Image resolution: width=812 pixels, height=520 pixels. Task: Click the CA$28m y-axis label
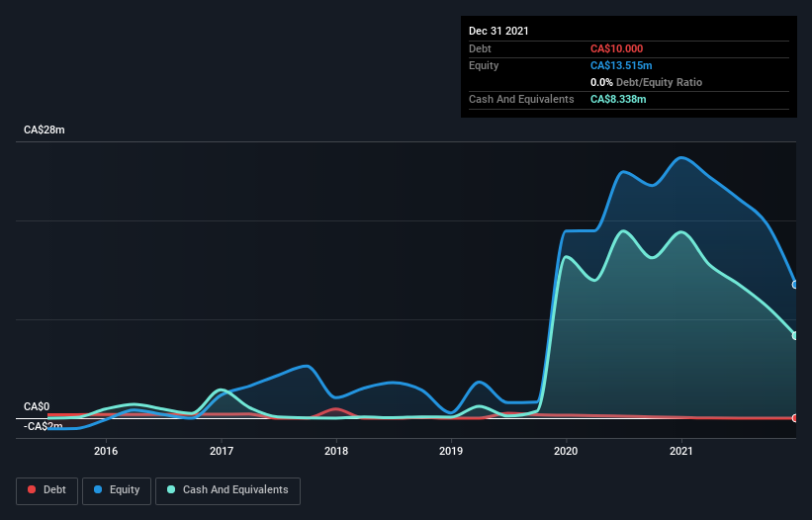click(x=45, y=130)
